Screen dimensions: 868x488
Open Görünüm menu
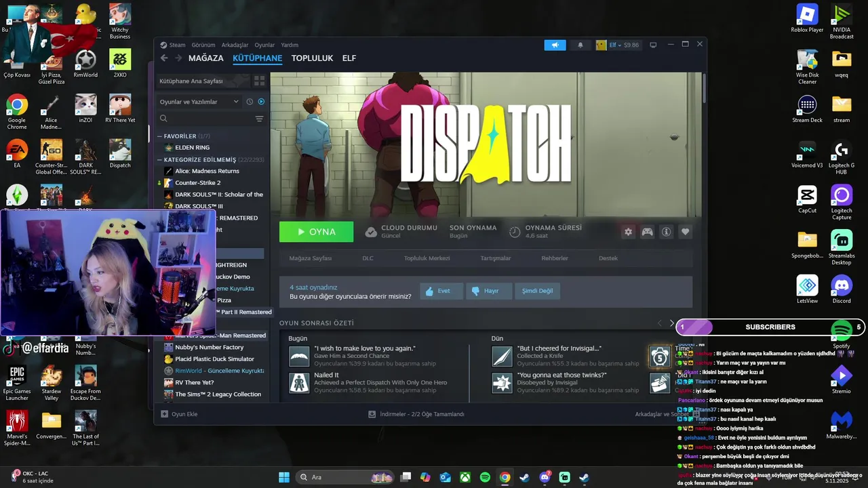[x=203, y=45]
